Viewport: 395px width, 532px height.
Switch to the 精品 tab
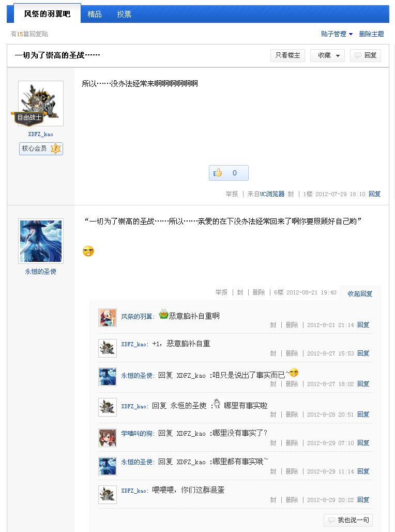tap(95, 14)
